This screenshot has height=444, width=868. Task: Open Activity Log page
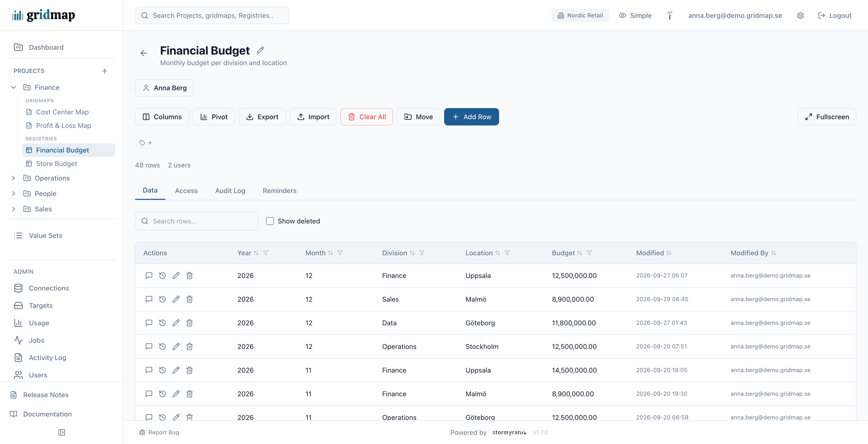pos(47,357)
